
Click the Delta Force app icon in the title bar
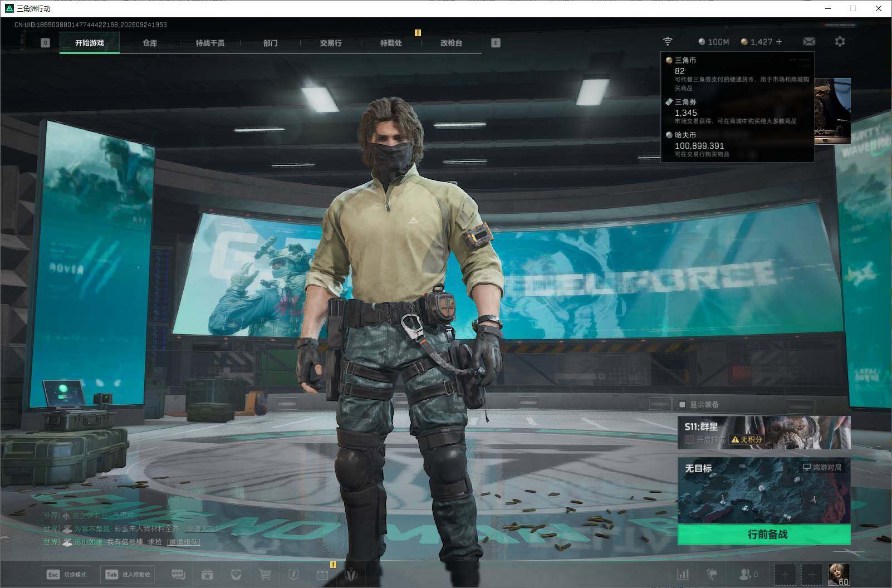pyautogui.click(x=8, y=8)
